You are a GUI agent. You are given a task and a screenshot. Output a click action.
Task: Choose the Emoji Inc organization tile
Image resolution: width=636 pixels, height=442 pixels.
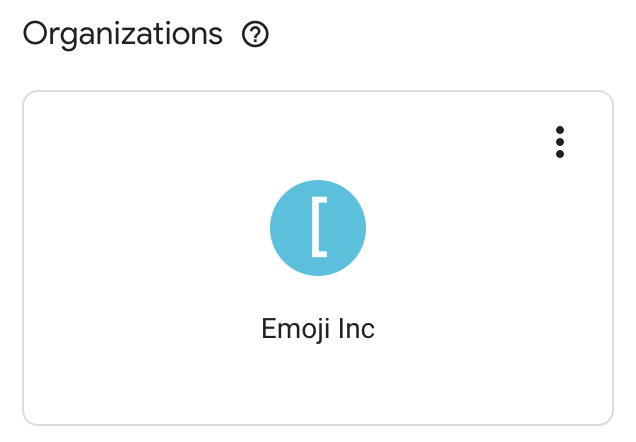[x=318, y=258]
